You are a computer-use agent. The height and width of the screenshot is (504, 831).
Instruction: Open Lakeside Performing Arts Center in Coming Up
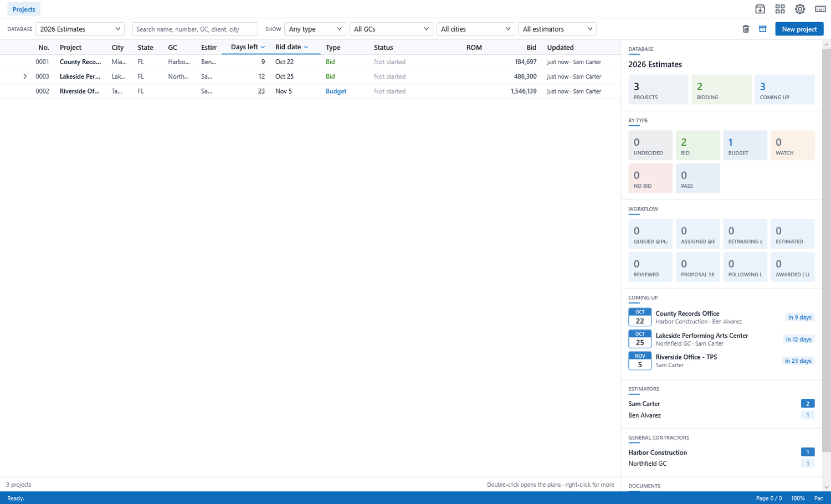click(721, 339)
